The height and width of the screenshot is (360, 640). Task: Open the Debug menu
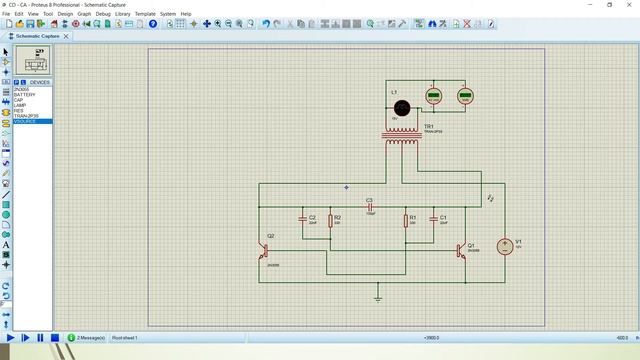click(x=103, y=14)
